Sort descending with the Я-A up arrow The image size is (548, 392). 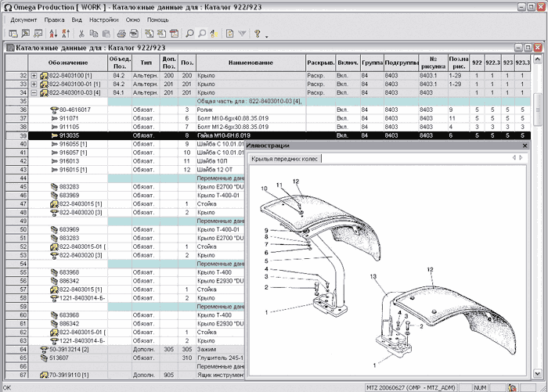click(x=66, y=34)
